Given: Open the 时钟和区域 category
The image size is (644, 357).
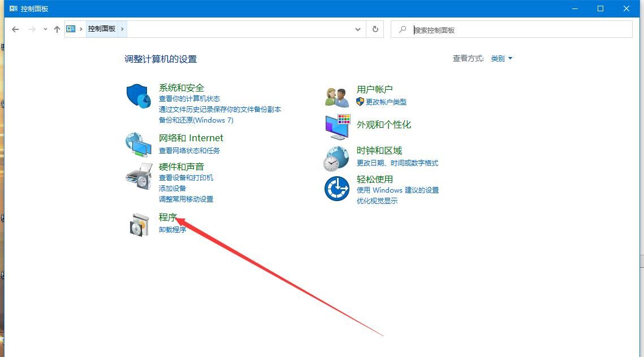Looking at the screenshot, I should pyautogui.click(x=379, y=151).
